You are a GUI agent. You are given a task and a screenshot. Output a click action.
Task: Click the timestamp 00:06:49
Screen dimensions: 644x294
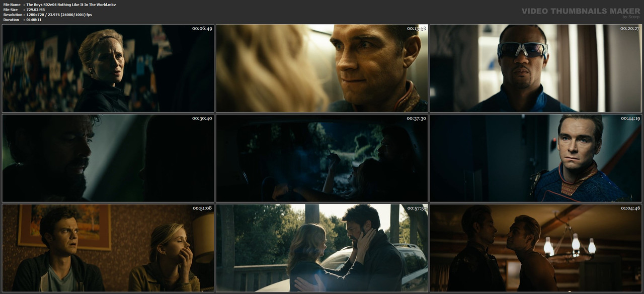coord(202,28)
